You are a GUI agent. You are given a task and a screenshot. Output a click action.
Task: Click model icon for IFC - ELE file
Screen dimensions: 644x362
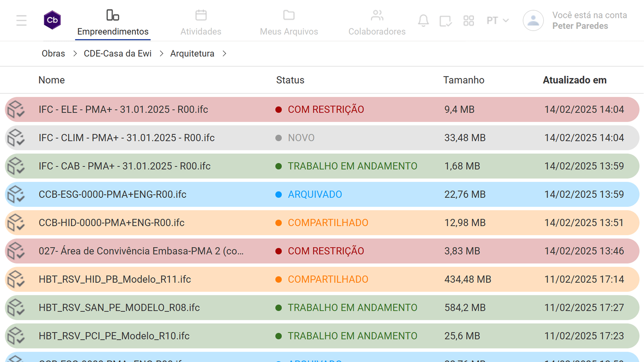(x=16, y=109)
